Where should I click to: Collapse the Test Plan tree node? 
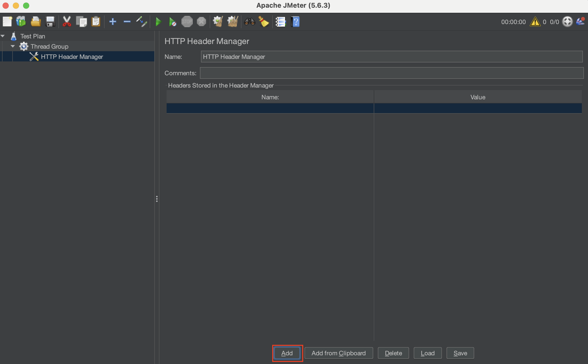point(3,36)
